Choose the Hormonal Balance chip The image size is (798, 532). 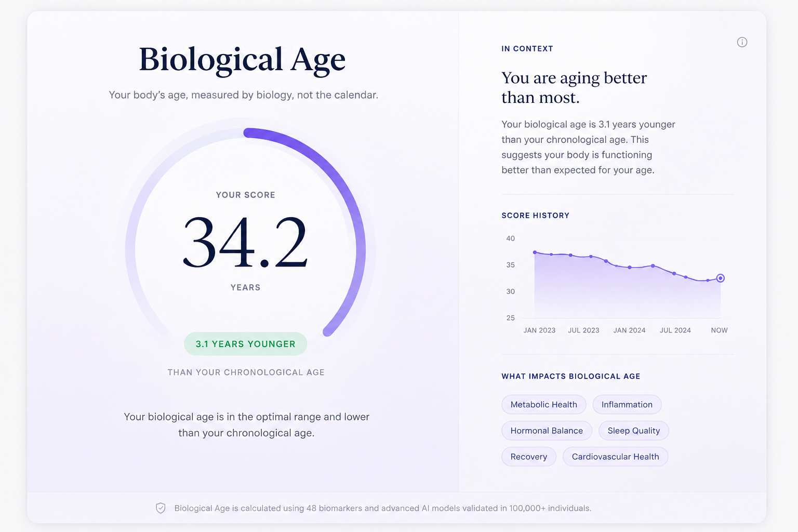[547, 431]
